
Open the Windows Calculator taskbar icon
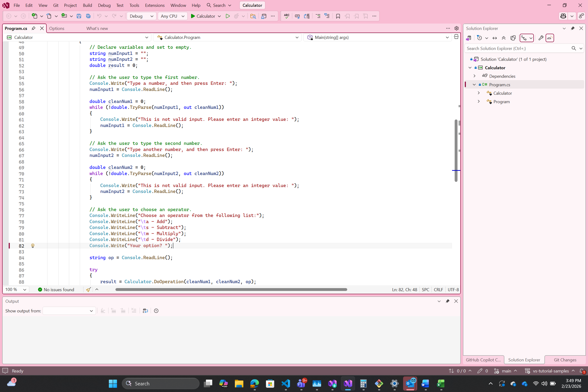pos(363,384)
